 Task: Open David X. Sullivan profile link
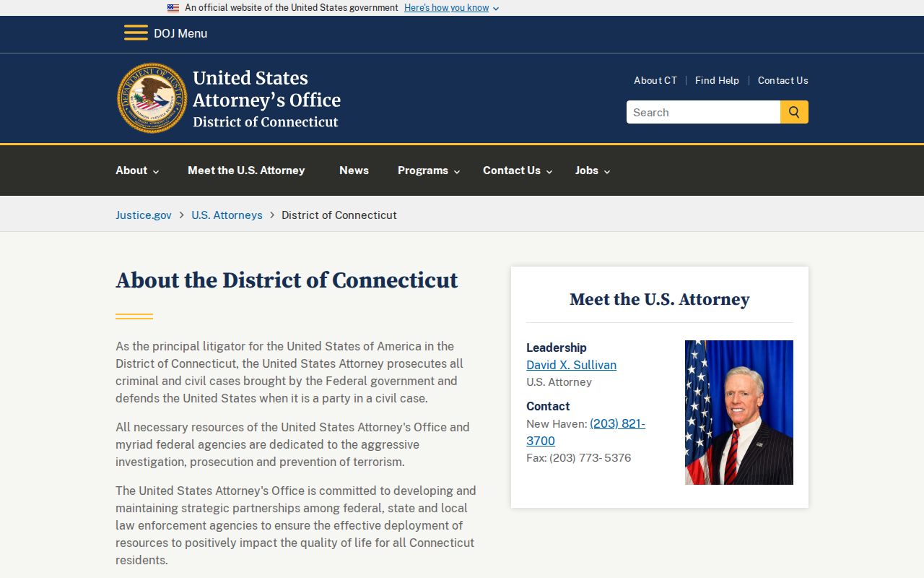[x=571, y=365]
